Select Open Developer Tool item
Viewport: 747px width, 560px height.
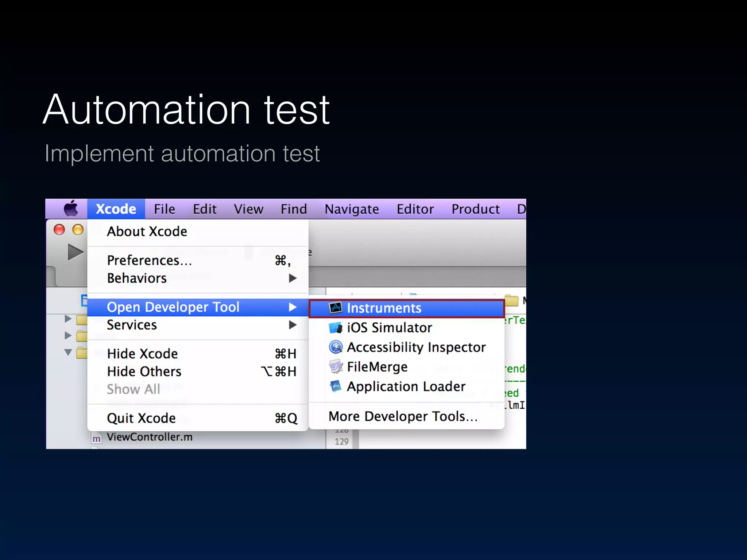point(198,307)
